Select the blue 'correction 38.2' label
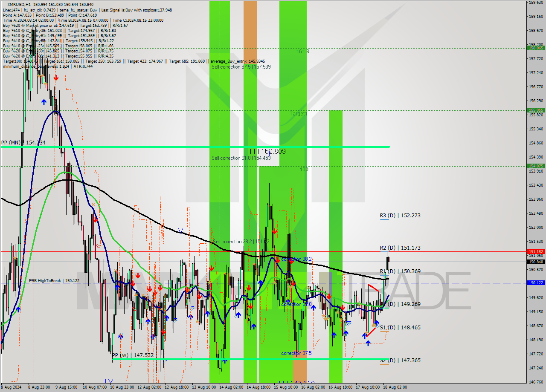The image size is (546, 392). (296, 259)
